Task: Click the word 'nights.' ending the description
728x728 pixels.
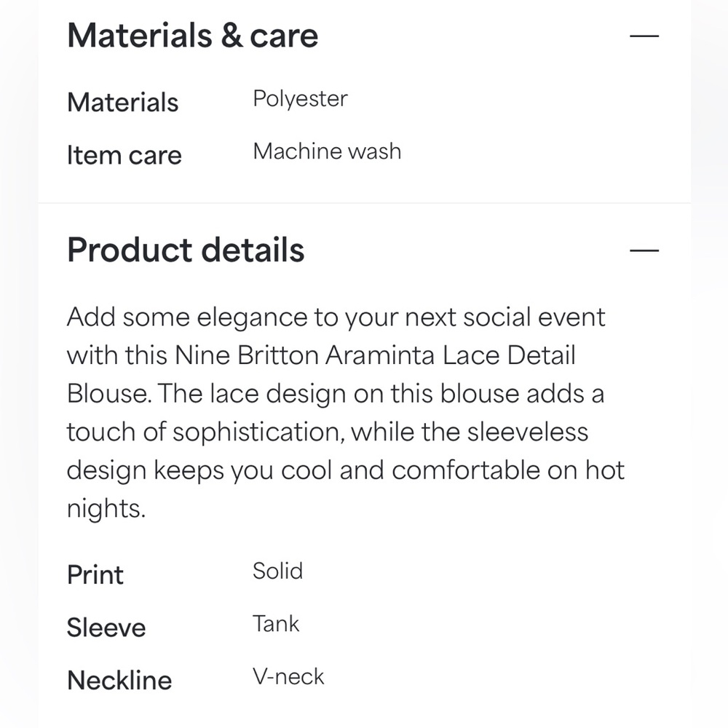Action: [106, 510]
